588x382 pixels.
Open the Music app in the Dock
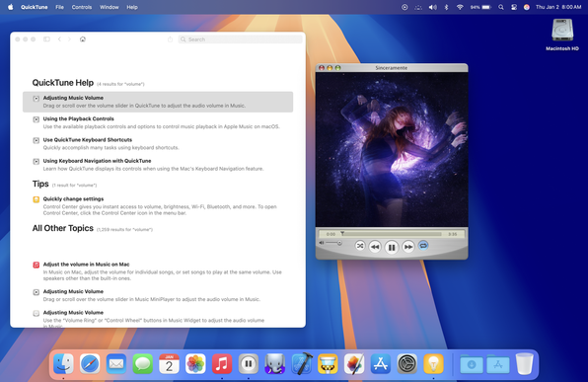222,364
